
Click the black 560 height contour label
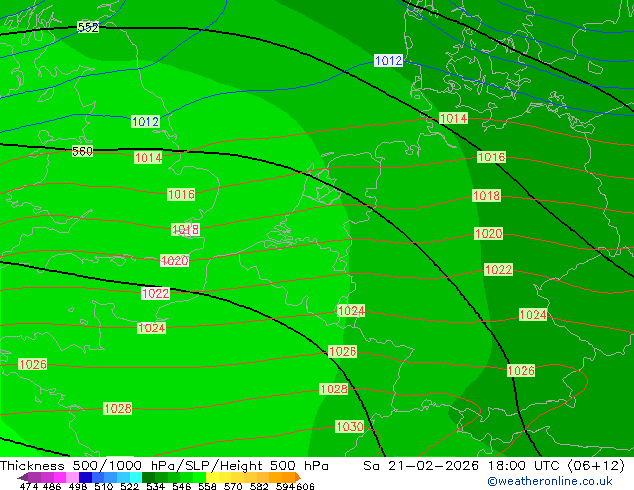pyautogui.click(x=82, y=151)
